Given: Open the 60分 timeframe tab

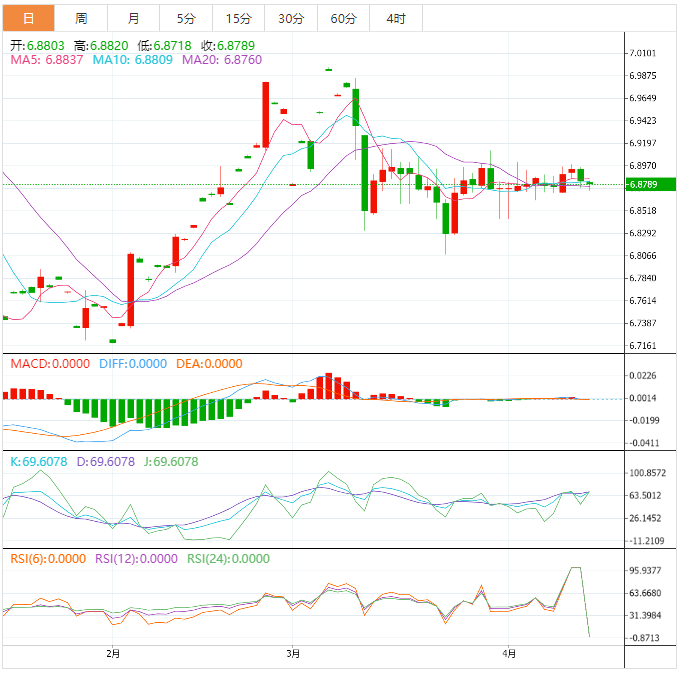Looking at the screenshot, I should pos(343,18).
